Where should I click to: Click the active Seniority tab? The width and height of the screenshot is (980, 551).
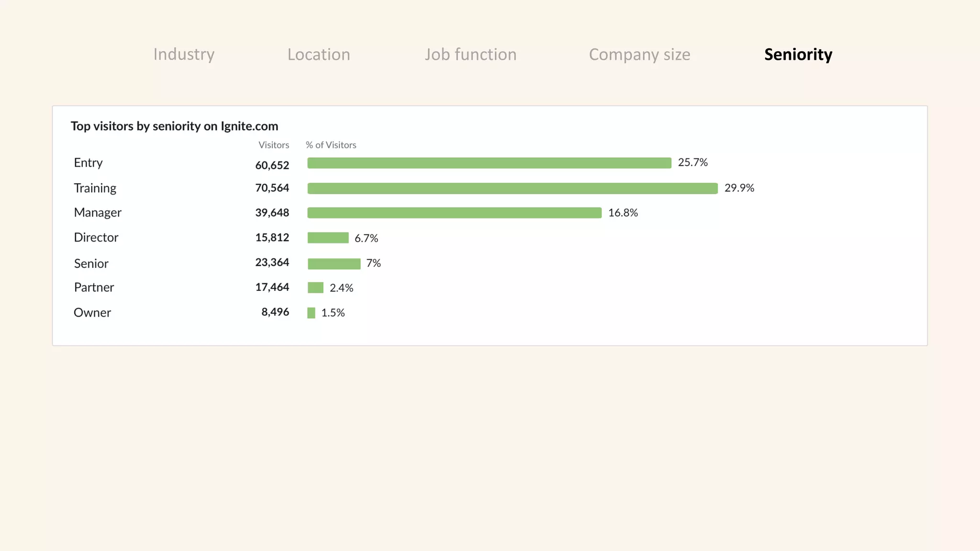(798, 55)
